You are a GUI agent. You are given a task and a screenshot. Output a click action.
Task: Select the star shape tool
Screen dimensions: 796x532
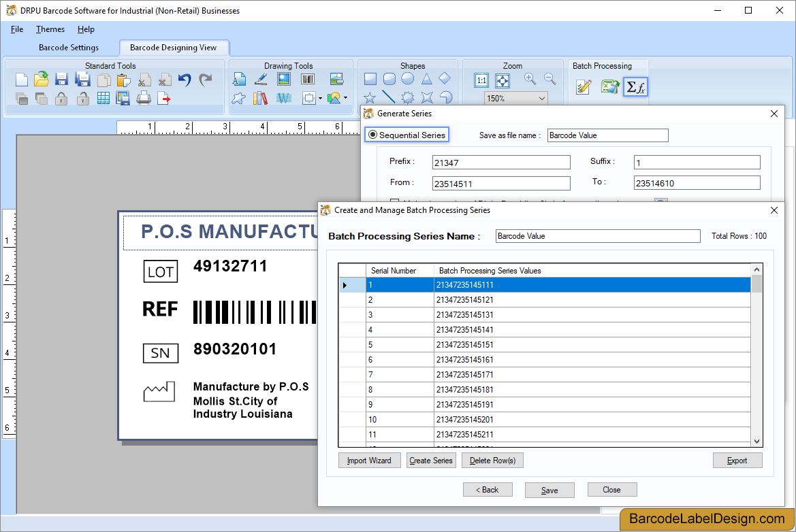(x=370, y=97)
